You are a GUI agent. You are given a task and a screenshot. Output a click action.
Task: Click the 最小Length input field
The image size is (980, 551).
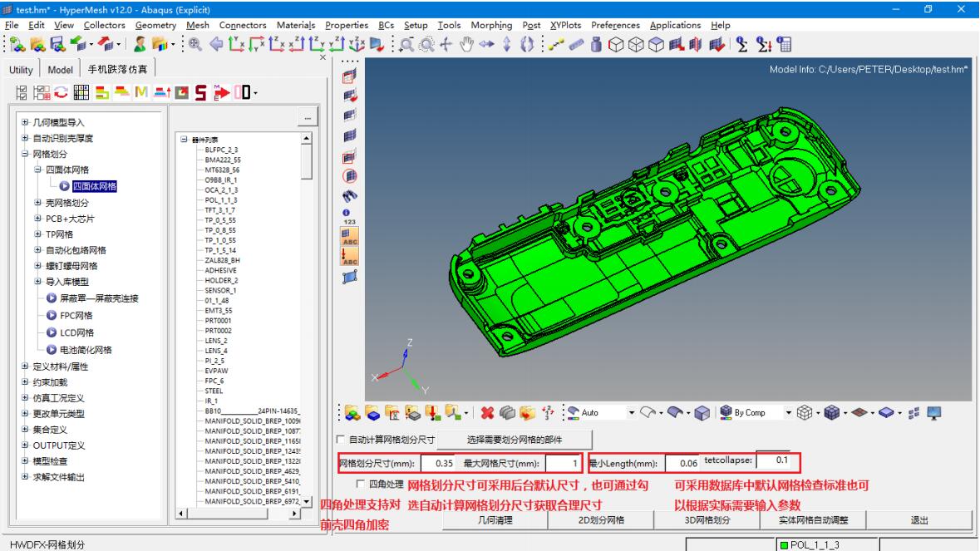[682, 463]
